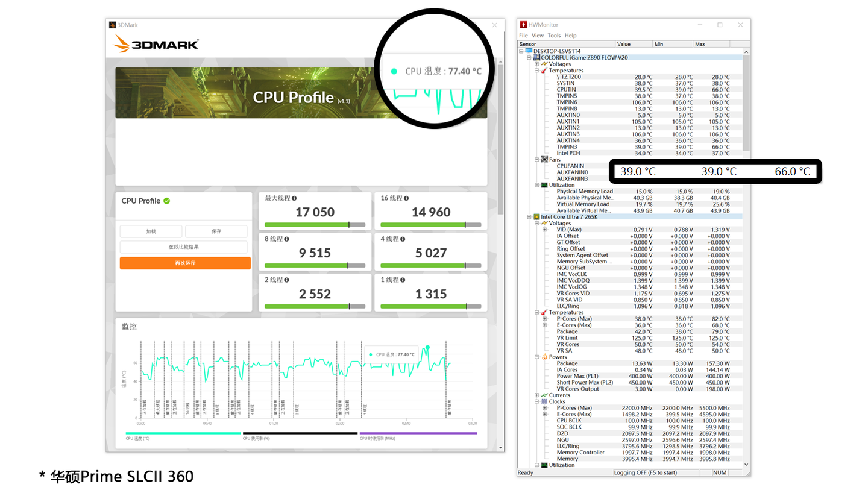Viewport: 868px width, 496px height.
Task: Click the DESKTOP-LSV51T4 computer icon
Action: [529, 51]
